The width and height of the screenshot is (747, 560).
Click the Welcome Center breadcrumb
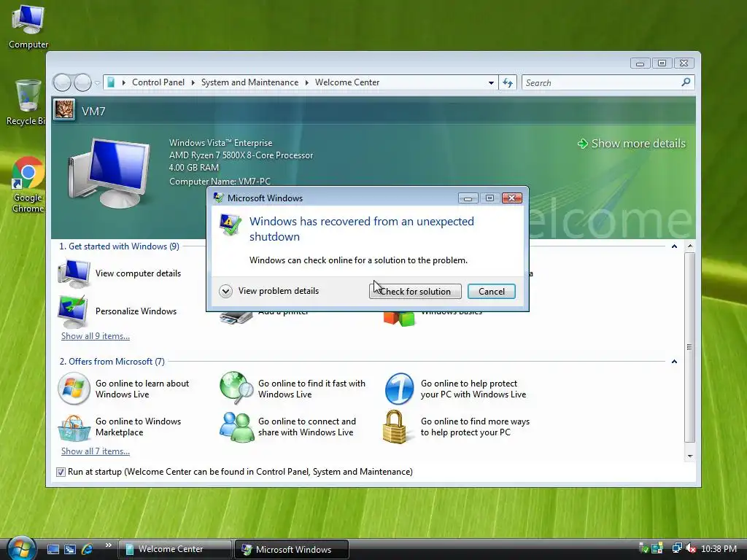tap(347, 82)
